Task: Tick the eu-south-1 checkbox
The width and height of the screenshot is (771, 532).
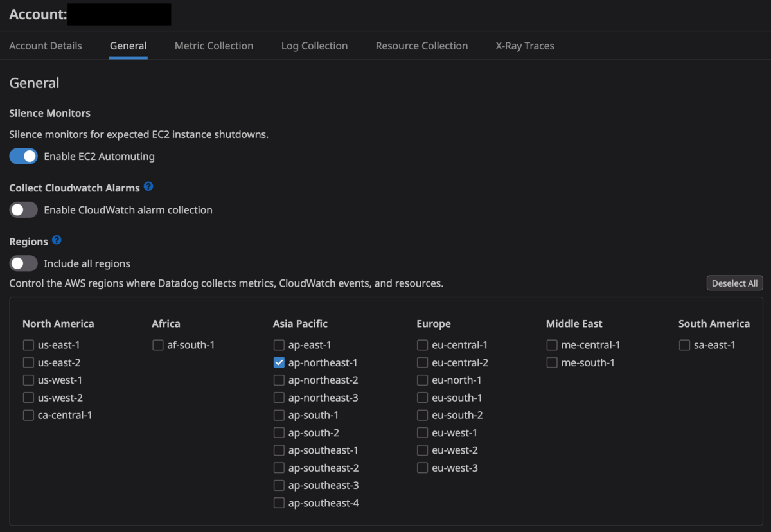Action: tap(422, 398)
